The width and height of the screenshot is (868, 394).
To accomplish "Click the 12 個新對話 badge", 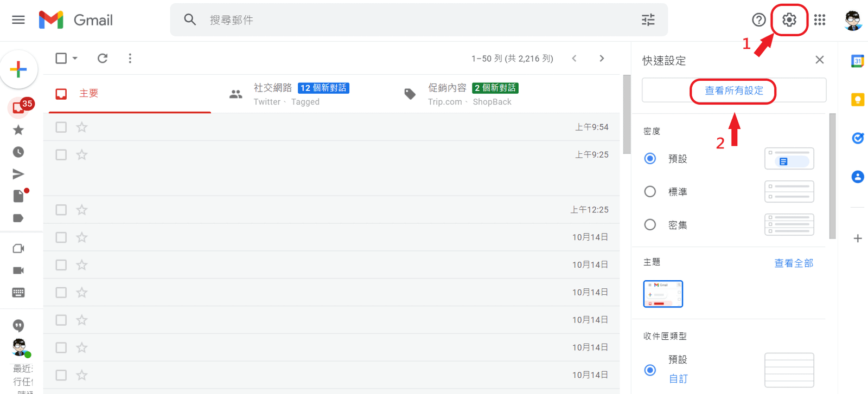I will 323,88.
